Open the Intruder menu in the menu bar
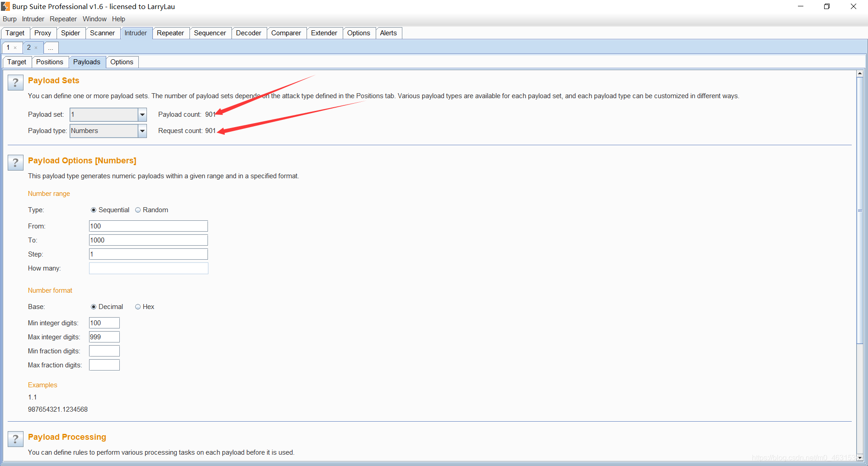Image resolution: width=868 pixels, height=466 pixels. [x=32, y=19]
